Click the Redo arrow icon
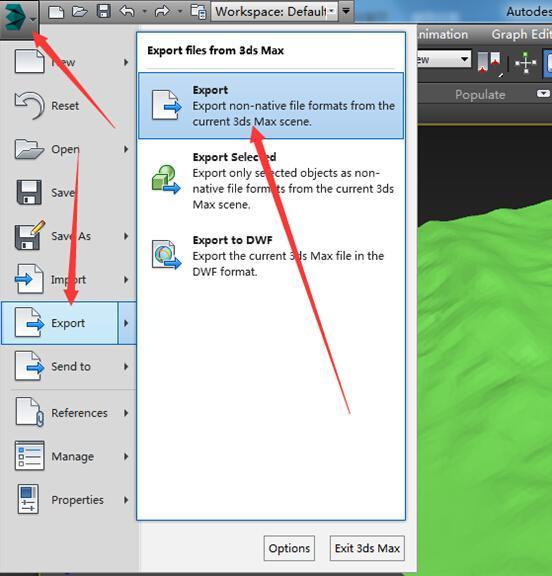This screenshot has height=576, width=552. coord(162,11)
